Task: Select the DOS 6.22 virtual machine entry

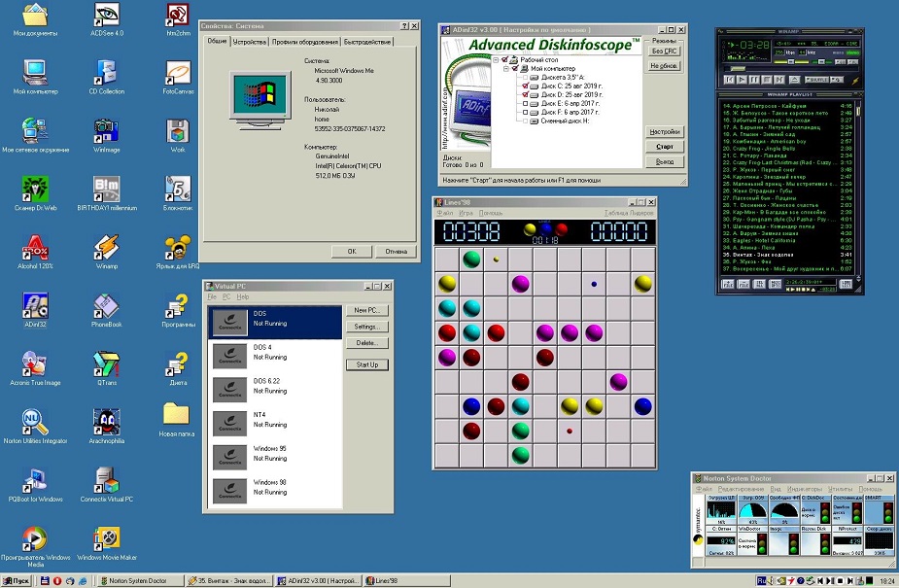Action: 275,390
